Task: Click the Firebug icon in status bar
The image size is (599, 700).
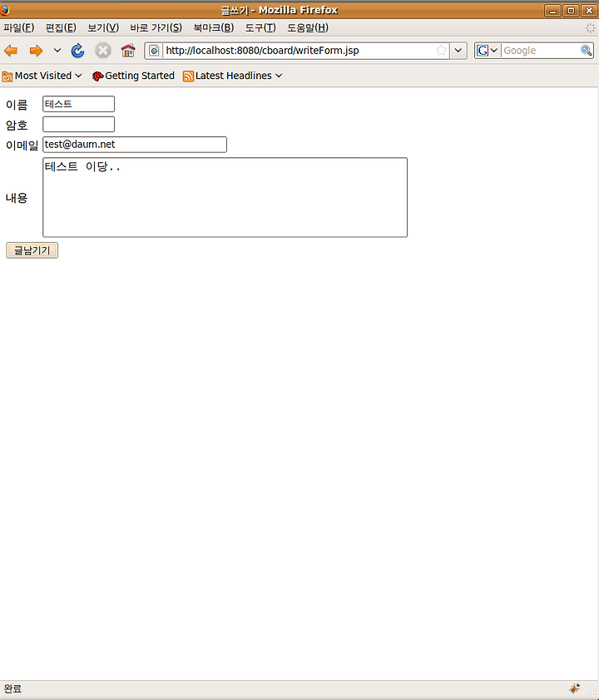Action: click(x=575, y=688)
